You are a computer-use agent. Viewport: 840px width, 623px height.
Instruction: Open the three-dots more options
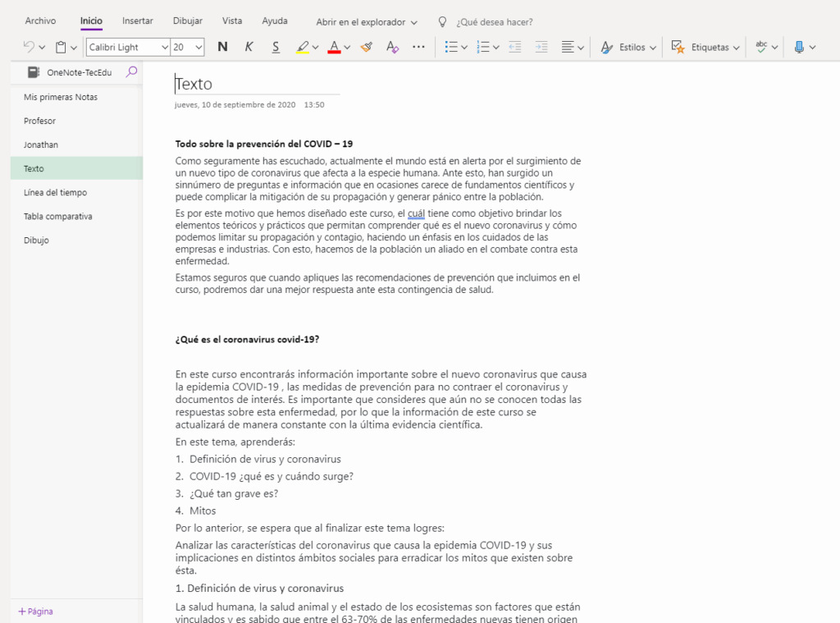pos(418,48)
